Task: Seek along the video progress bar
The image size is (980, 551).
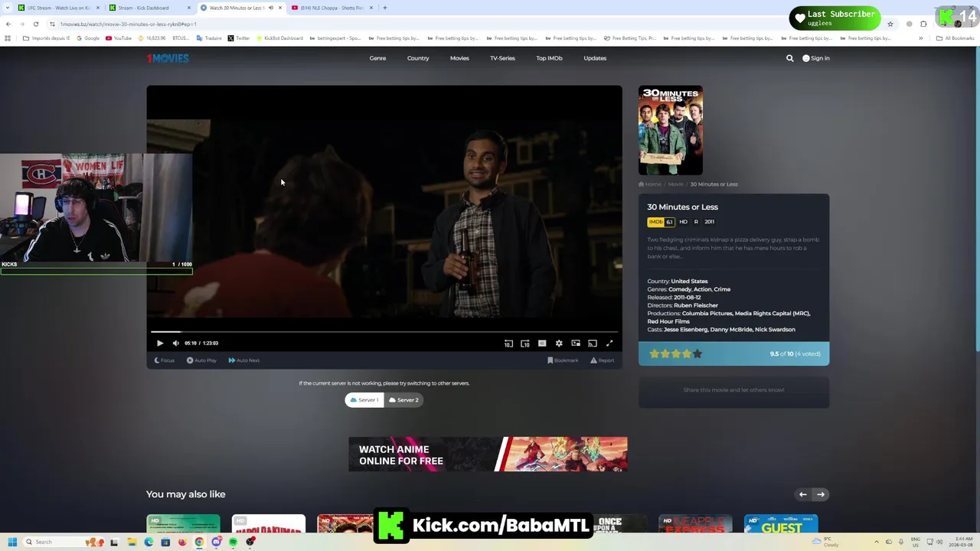Action: coord(384,331)
